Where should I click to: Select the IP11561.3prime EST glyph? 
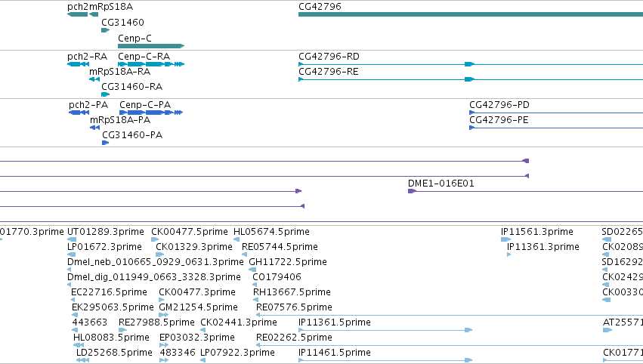point(506,239)
